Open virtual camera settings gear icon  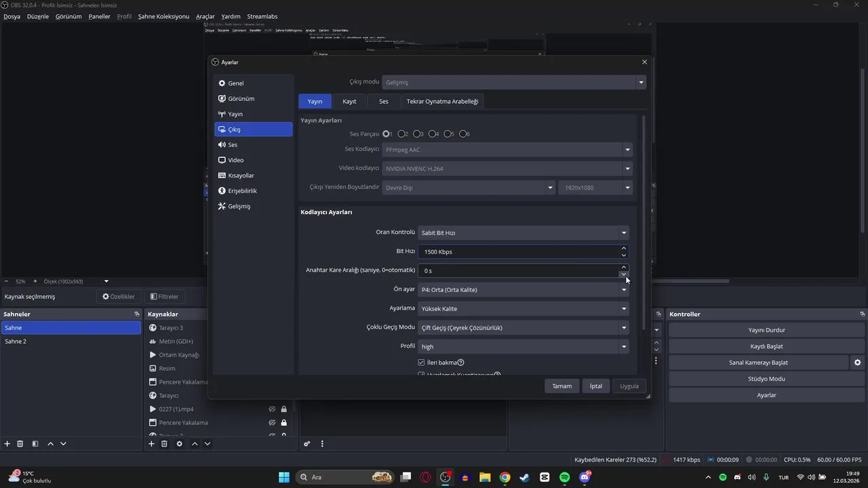(x=857, y=363)
